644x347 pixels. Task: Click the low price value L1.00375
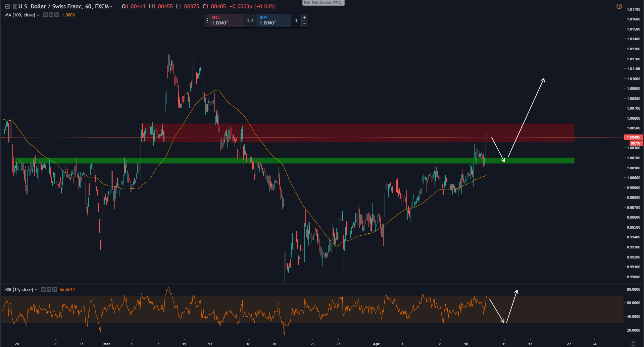(188, 6)
